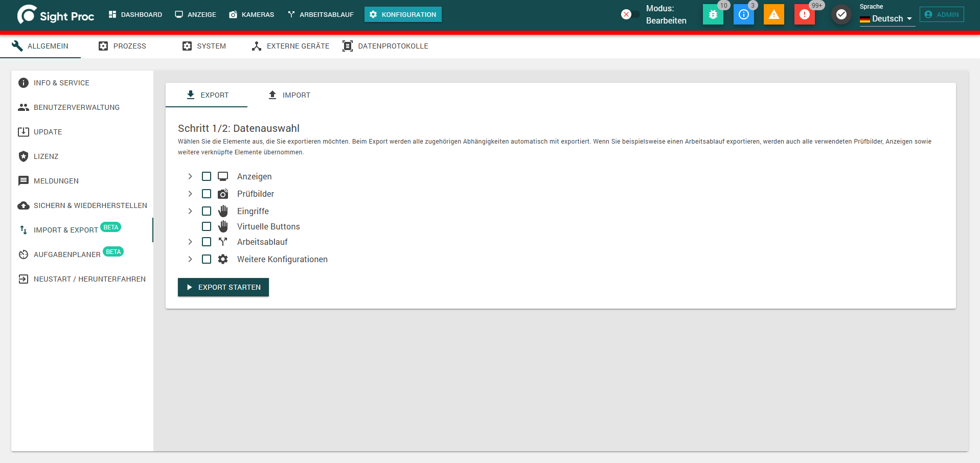
Task: Open the Arbeitsablauf page in top navigation
Action: pos(321,14)
